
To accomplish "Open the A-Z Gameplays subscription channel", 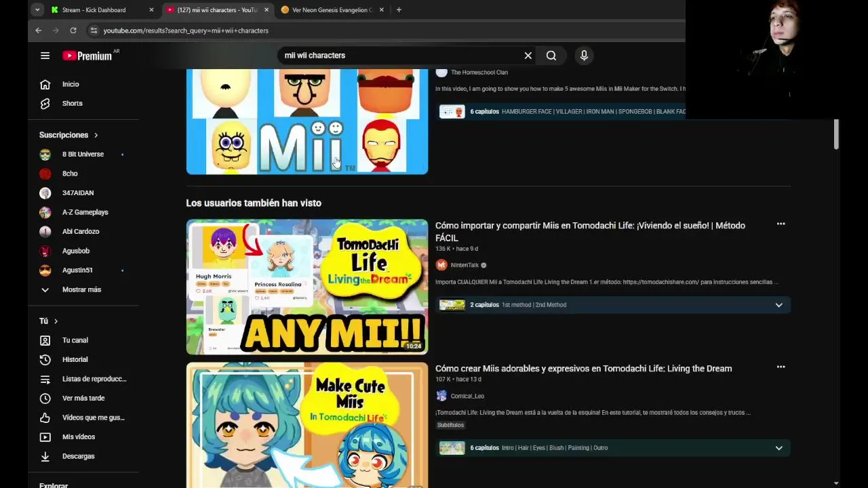I will [x=83, y=212].
